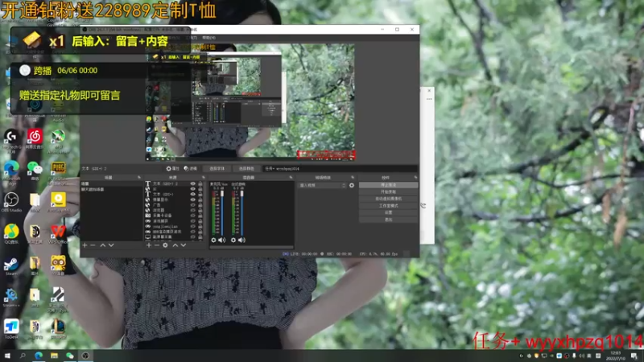
Task: Open the WeChat desktop shortcut
Action: [x=35, y=171]
